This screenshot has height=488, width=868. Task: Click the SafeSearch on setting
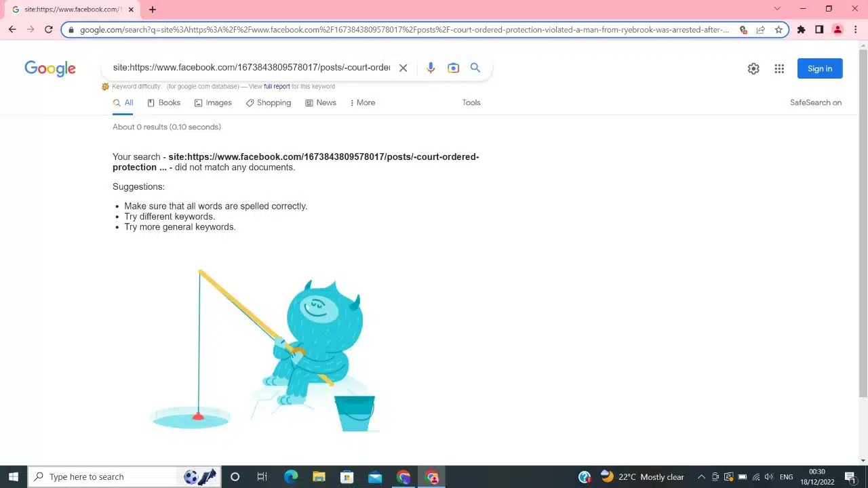(815, 103)
